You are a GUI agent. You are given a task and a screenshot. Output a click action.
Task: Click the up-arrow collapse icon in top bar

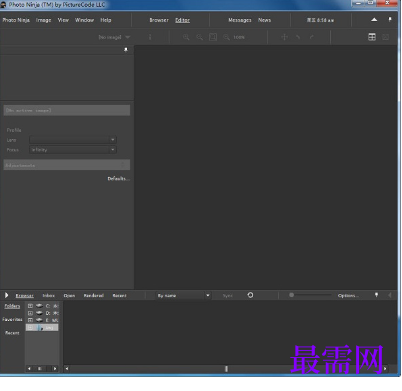click(x=374, y=20)
